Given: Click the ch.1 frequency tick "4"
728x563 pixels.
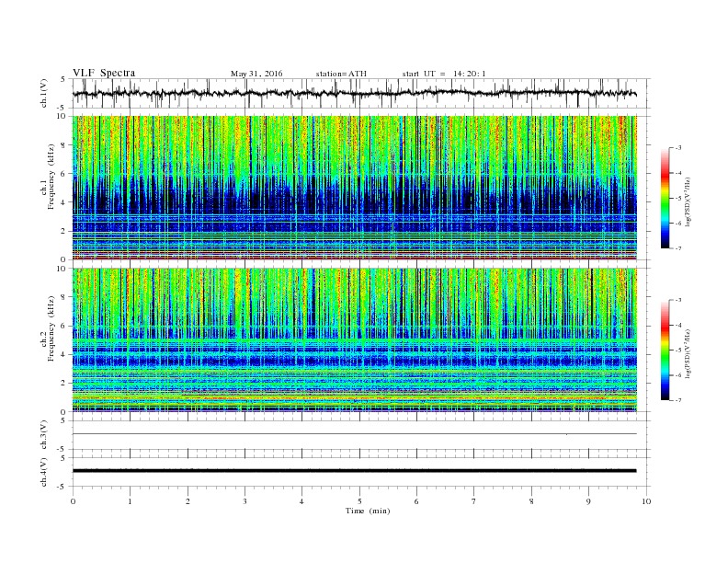Looking at the screenshot, I should click(x=64, y=202).
